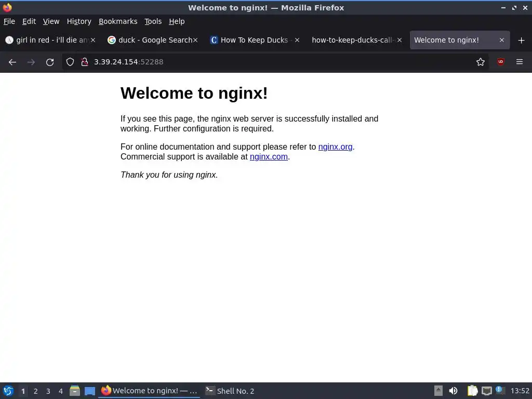Image resolution: width=532 pixels, height=399 pixels.
Task: Go back to the previous page
Action: click(12, 62)
